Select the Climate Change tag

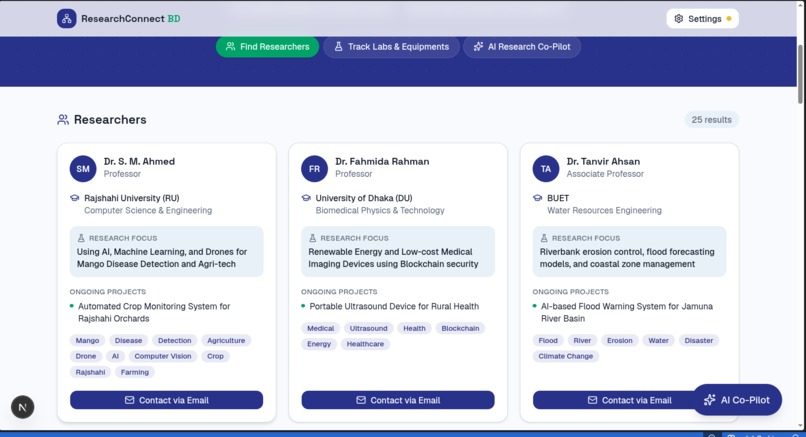click(566, 356)
